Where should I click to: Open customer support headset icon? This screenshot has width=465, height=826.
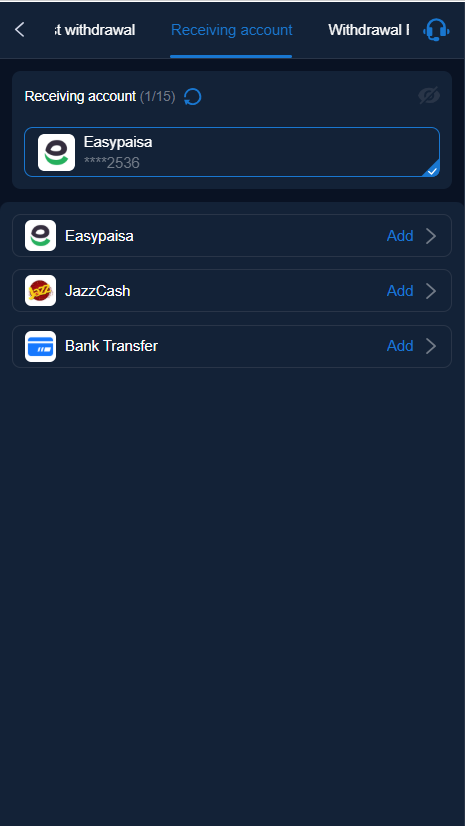tap(436, 30)
